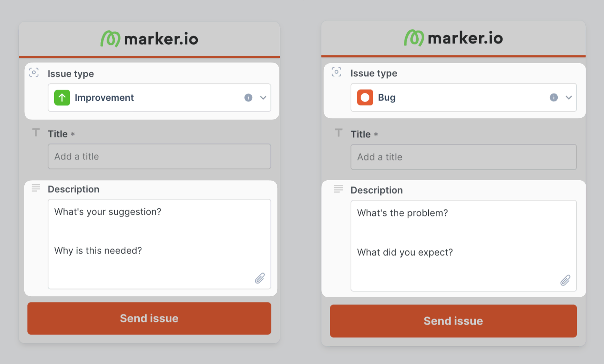The width and height of the screenshot is (604, 364).
Task: Click the orange Bug icon
Action: (364, 98)
